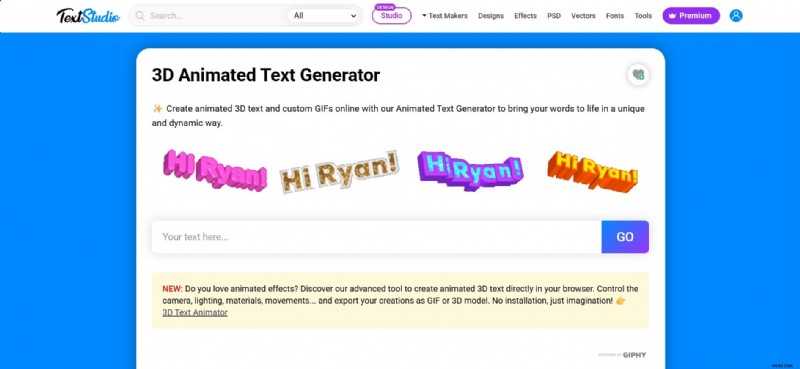Open the PSD menu item
This screenshot has width=800, height=369.
pyautogui.click(x=554, y=16)
